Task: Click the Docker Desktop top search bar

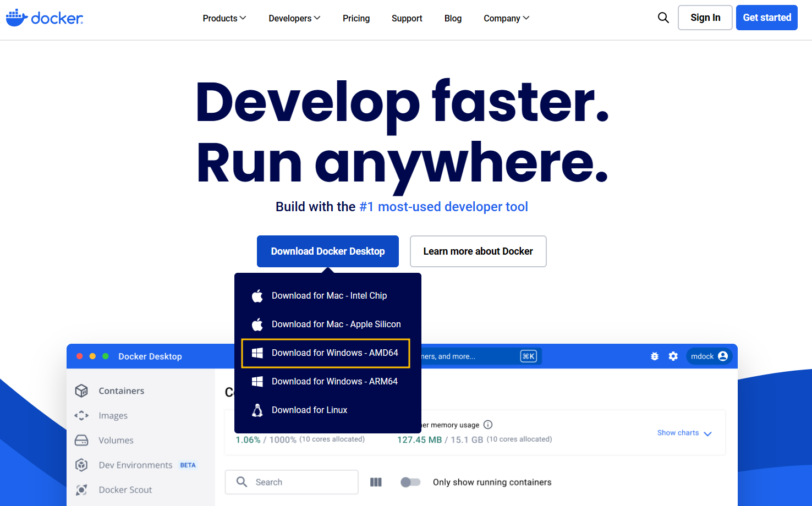Action: pos(482,356)
